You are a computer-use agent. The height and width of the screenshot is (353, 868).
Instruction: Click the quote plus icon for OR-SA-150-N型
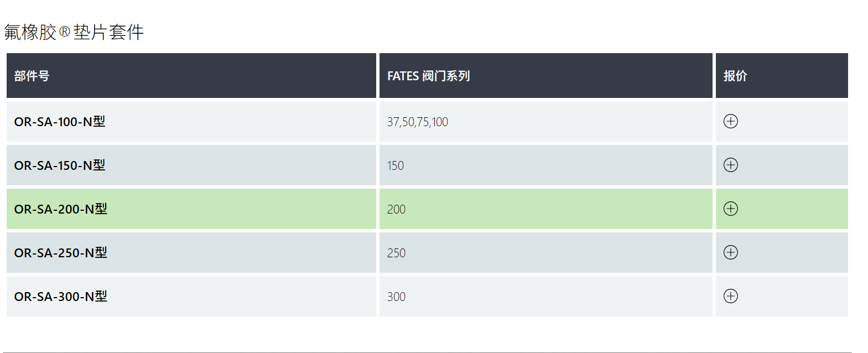click(730, 165)
